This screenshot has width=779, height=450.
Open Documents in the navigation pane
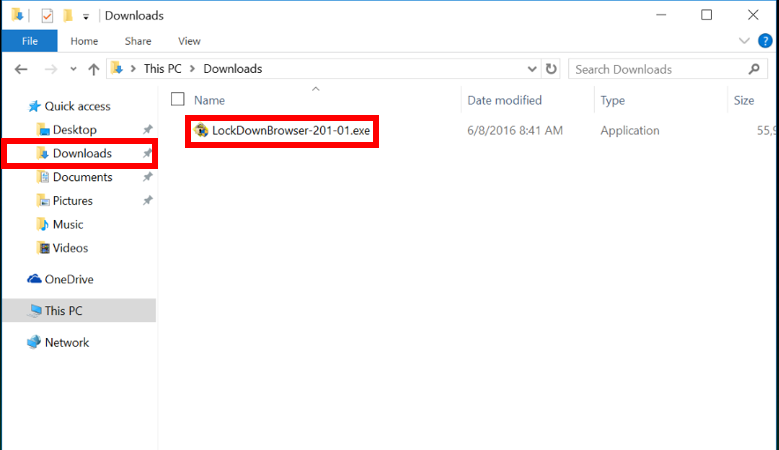point(82,177)
